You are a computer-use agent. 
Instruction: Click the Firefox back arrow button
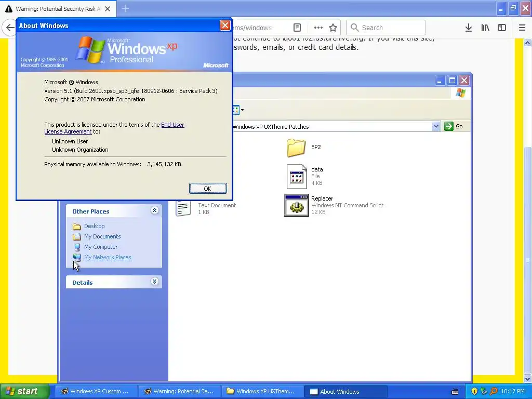click(10, 28)
